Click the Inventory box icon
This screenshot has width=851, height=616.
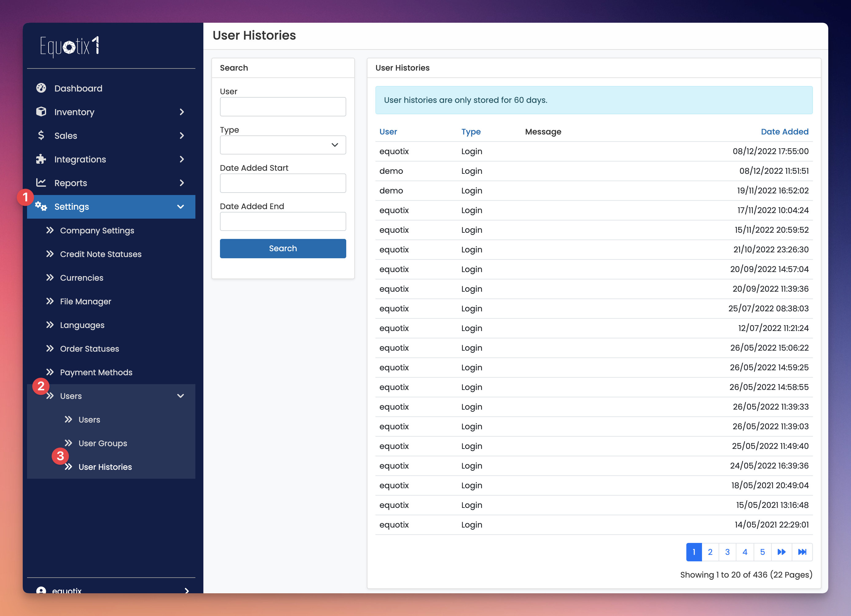point(41,111)
